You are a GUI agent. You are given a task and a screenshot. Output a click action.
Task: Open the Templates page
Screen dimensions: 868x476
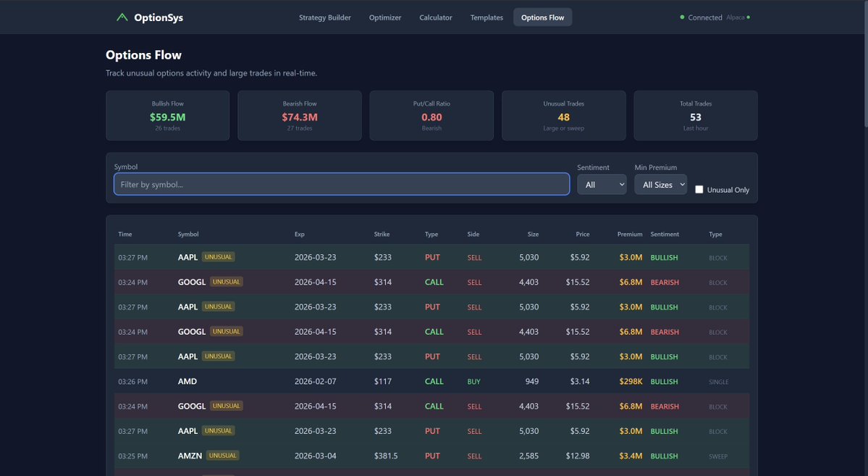(x=486, y=17)
